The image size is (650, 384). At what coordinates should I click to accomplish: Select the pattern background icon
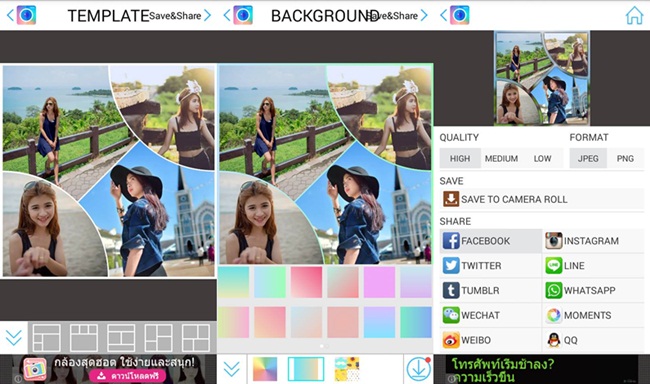pyautogui.click(x=347, y=369)
